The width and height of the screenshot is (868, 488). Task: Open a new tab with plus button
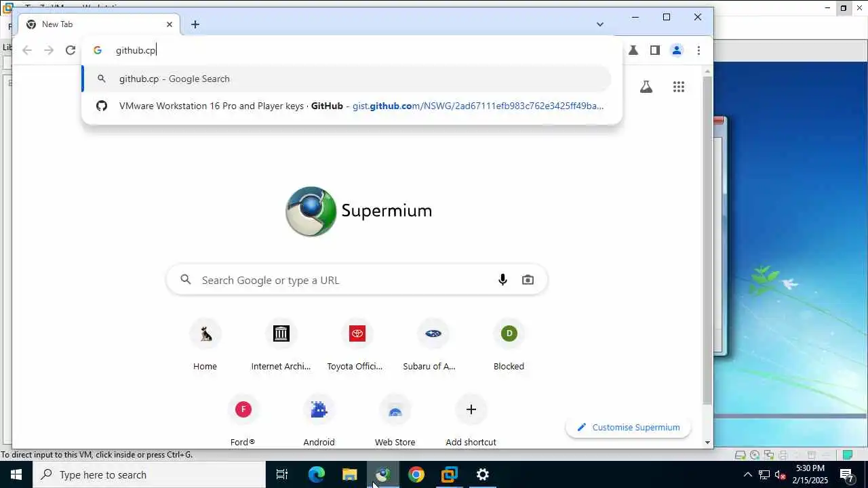click(195, 24)
